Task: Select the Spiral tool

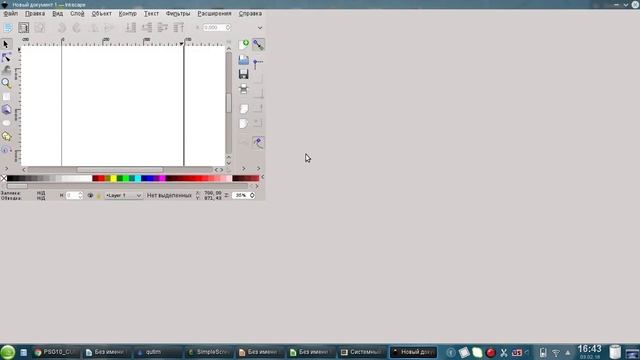Action: click(6, 150)
